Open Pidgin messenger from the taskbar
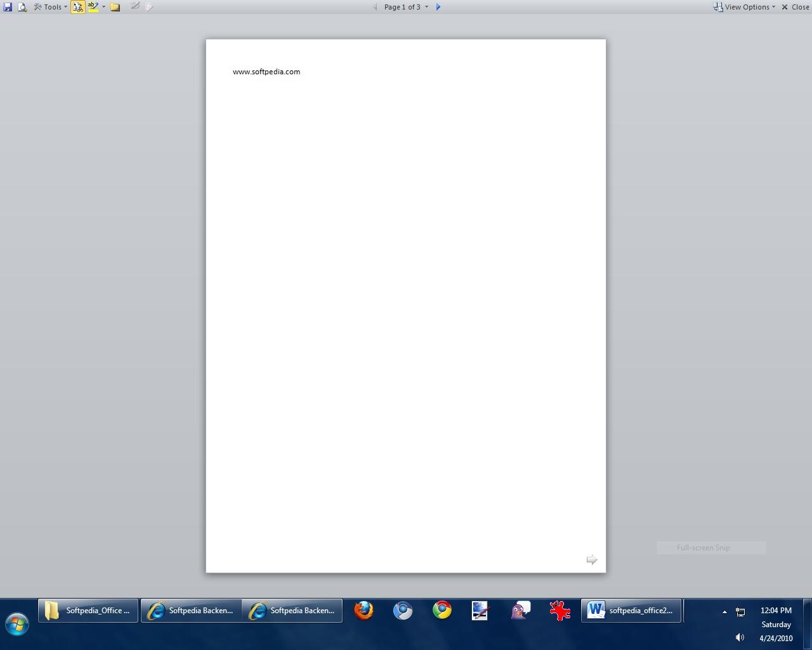Viewport: 812px width, 650px height. [x=520, y=611]
